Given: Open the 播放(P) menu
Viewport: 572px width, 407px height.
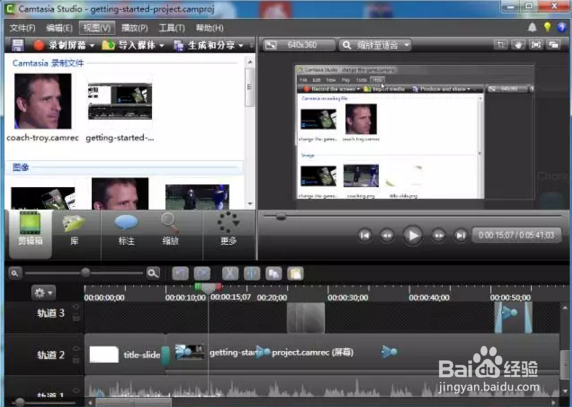Looking at the screenshot, I should pyautogui.click(x=135, y=28).
